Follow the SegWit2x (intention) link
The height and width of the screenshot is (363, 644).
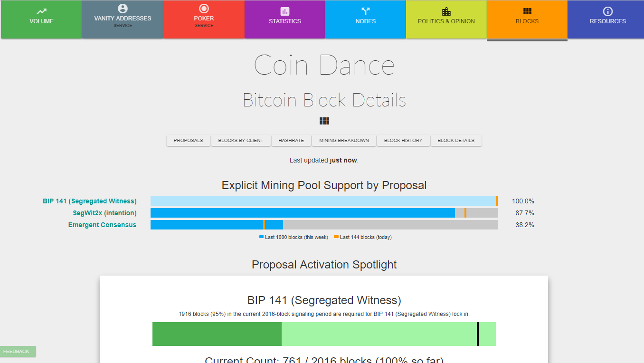[x=104, y=213]
